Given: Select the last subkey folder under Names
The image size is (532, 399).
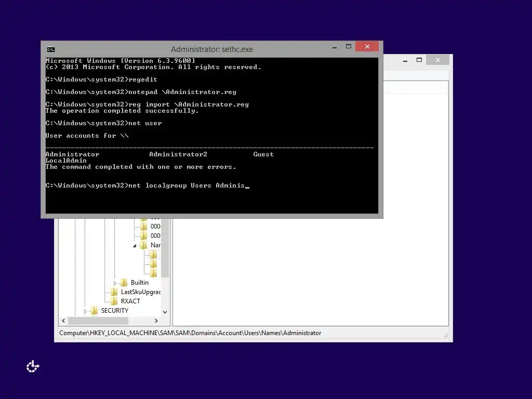Looking at the screenshot, I should (154, 273).
